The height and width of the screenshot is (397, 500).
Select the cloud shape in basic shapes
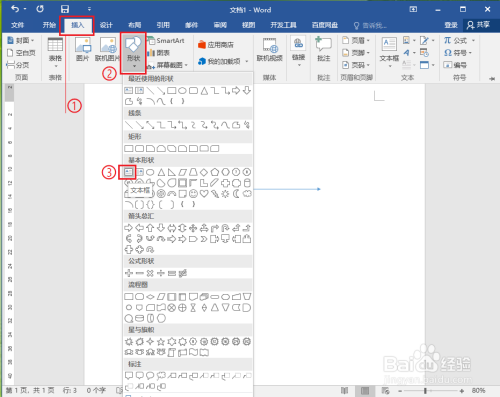point(247,194)
